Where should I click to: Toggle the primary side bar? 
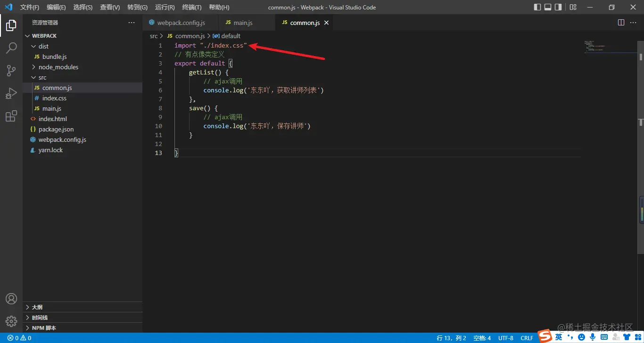tap(537, 7)
